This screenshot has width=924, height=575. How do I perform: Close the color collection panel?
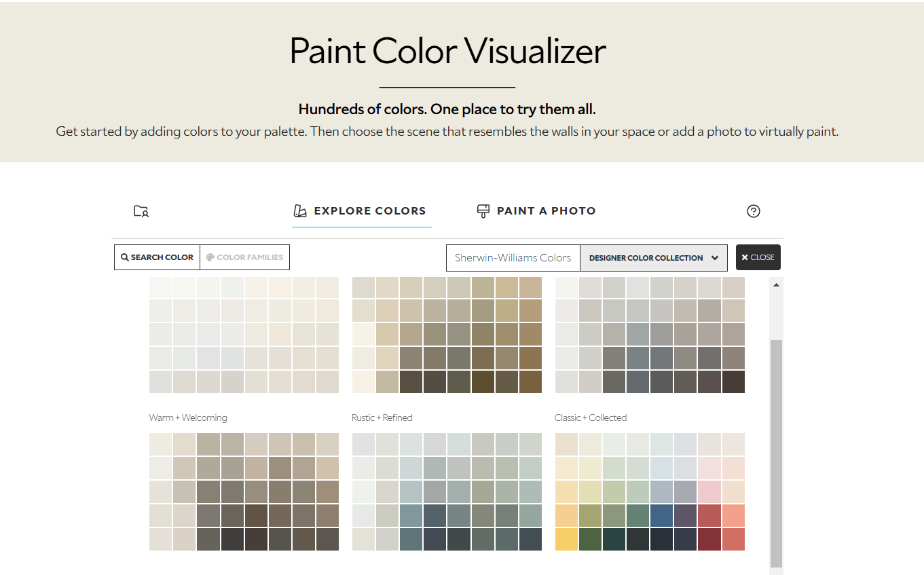coord(758,258)
